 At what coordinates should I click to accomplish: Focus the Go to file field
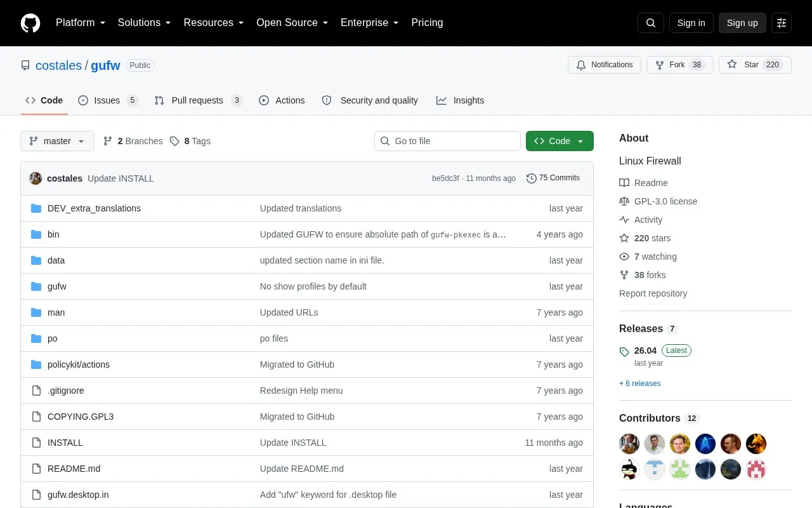[x=447, y=141]
